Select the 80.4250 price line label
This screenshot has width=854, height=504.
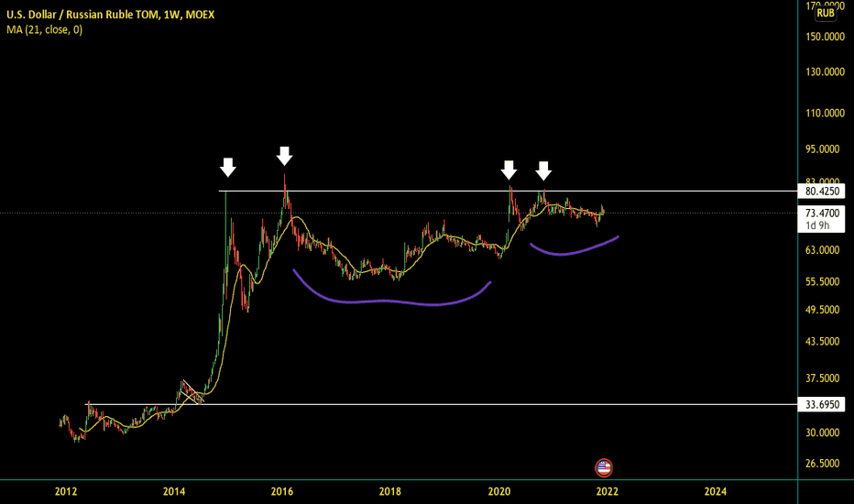822,192
